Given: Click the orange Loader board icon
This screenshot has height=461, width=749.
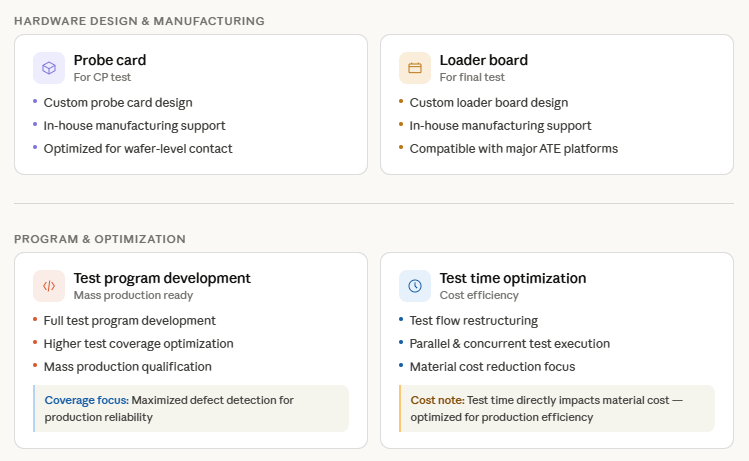Looking at the screenshot, I should [415, 68].
